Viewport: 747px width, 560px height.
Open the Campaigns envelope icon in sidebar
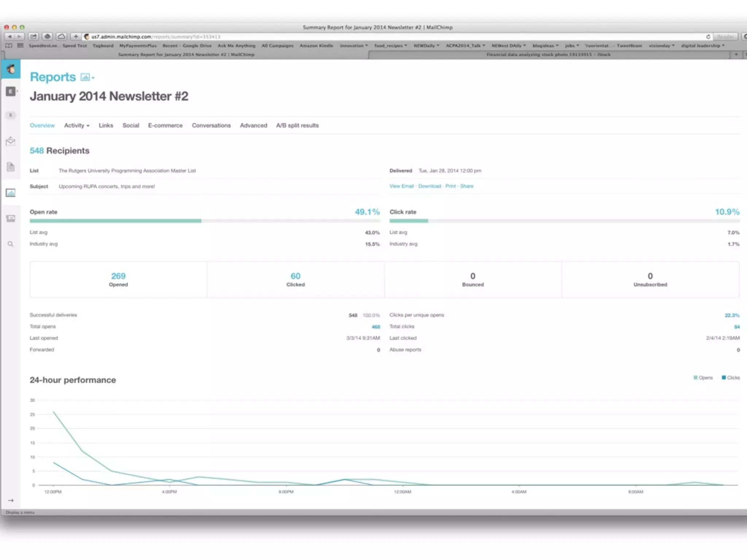coord(11,141)
